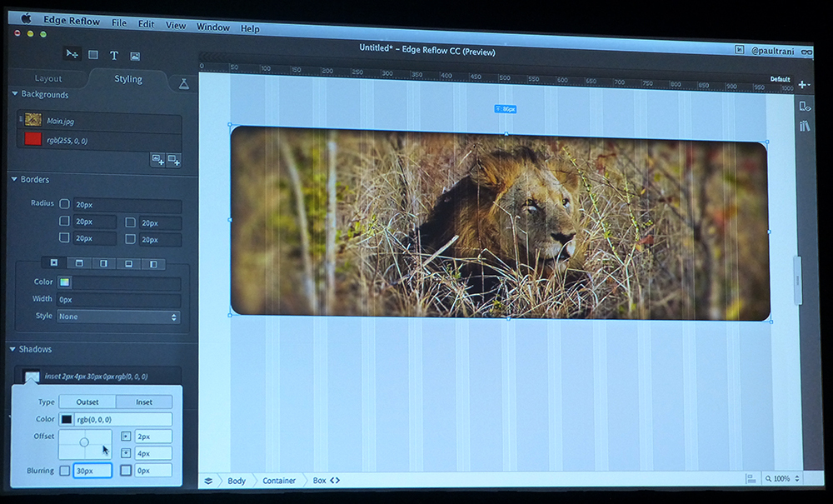Open the library books icon panel
The height and width of the screenshot is (504, 833).
804,127
